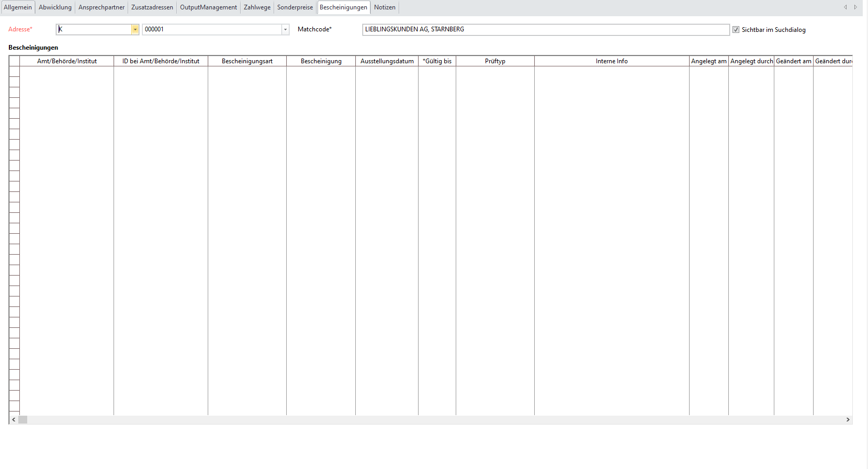Open the Abwicklung tab
The height and width of the screenshot is (469, 868).
[55, 7]
